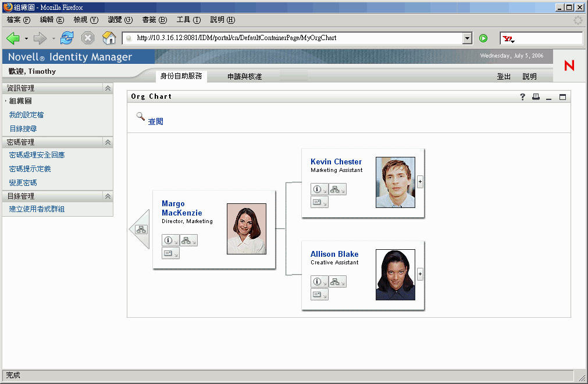Open the Org Chart help icon
588x384 pixels.
coord(522,96)
